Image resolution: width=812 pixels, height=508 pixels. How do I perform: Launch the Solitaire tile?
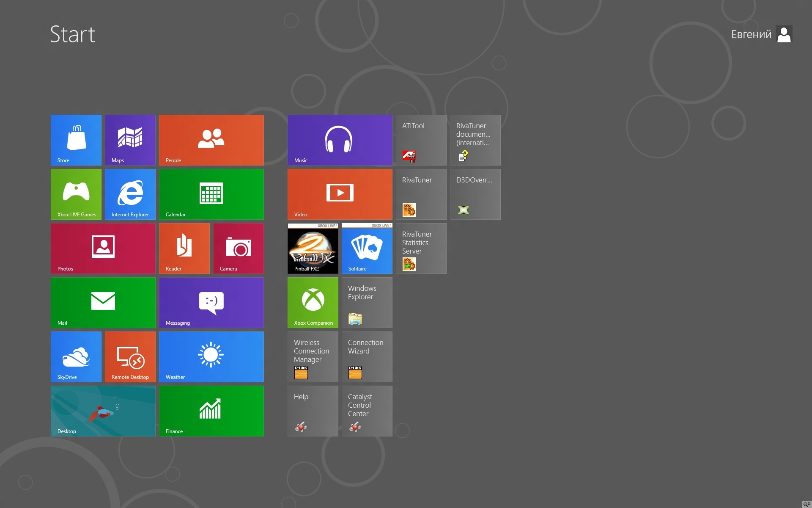(x=367, y=248)
